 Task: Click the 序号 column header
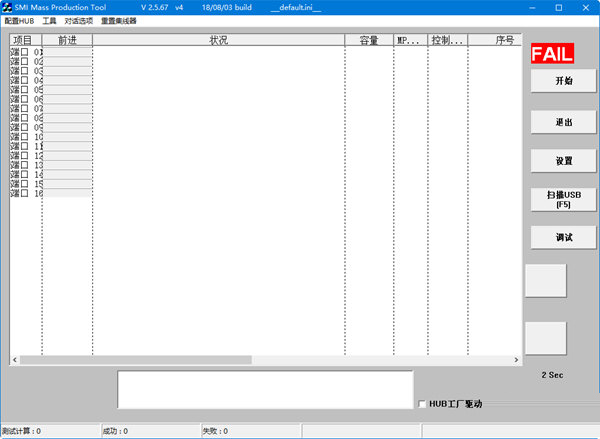pyautogui.click(x=504, y=40)
